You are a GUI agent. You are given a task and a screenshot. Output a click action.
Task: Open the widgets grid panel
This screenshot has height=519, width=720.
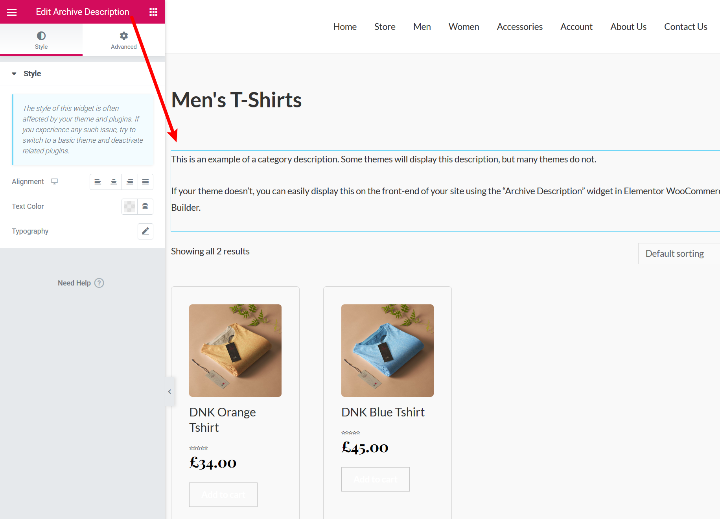153,12
